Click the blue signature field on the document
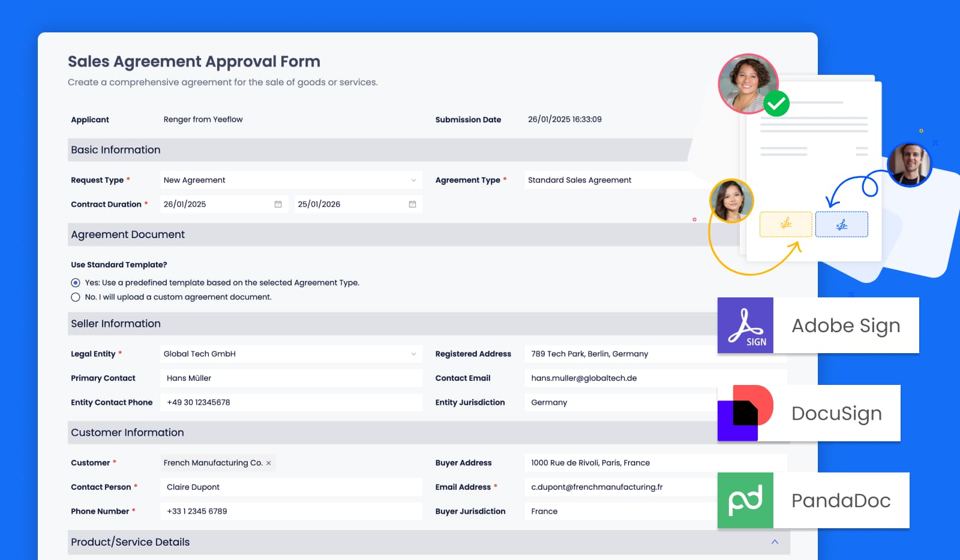This screenshot has height=560, width=960. [842, 224]
